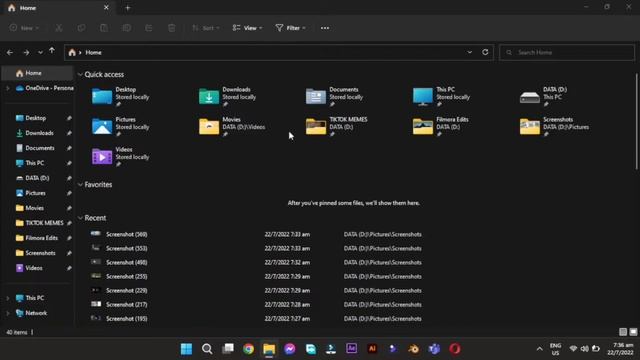The height and width of the screenshot is (360, 640).
Task: Click the Delete trash icon
Action: coord(171,28)
